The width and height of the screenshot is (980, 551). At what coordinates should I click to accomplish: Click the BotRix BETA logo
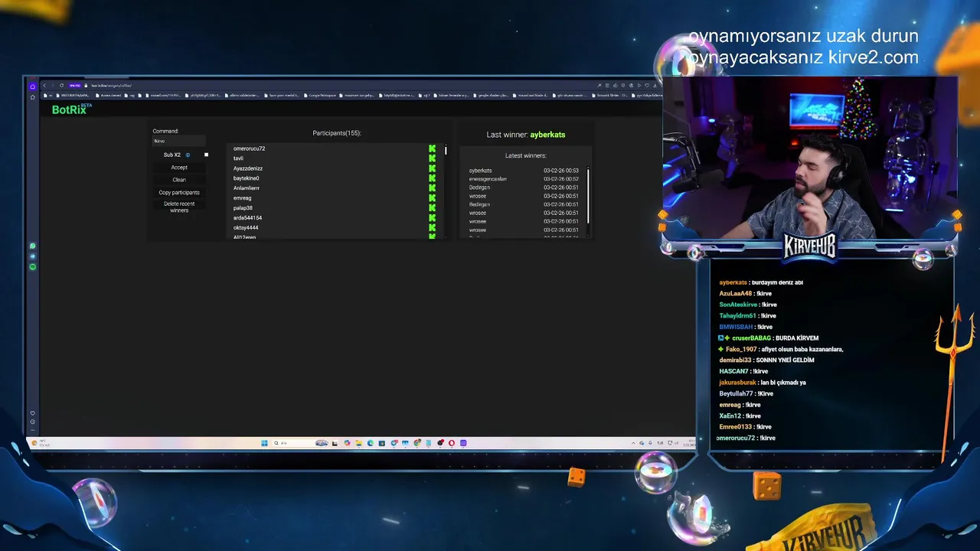pyautogui.click(x=71, y=109)
